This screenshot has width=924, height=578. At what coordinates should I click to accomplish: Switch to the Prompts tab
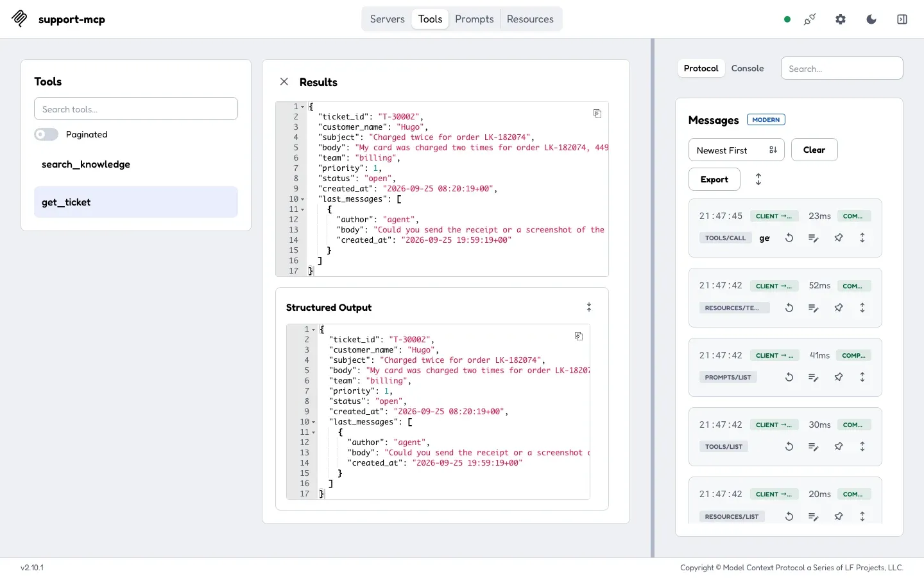coord(474,19)
